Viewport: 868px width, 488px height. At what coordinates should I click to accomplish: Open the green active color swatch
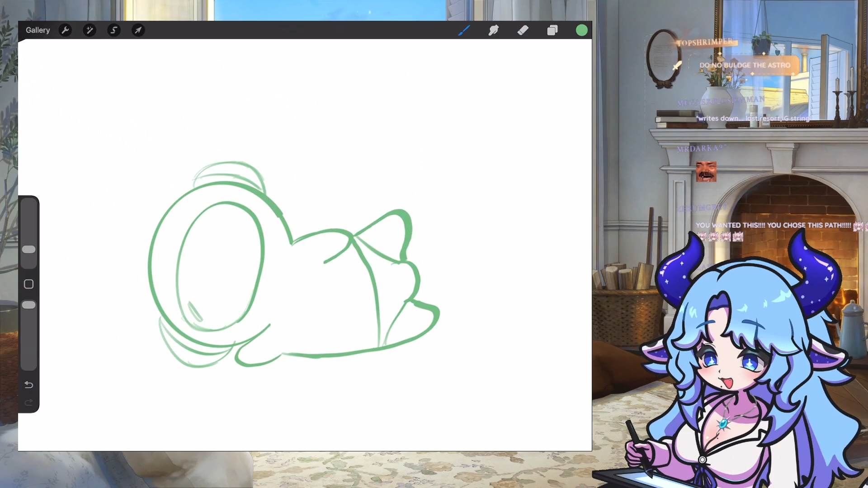(x=581, y=30)
